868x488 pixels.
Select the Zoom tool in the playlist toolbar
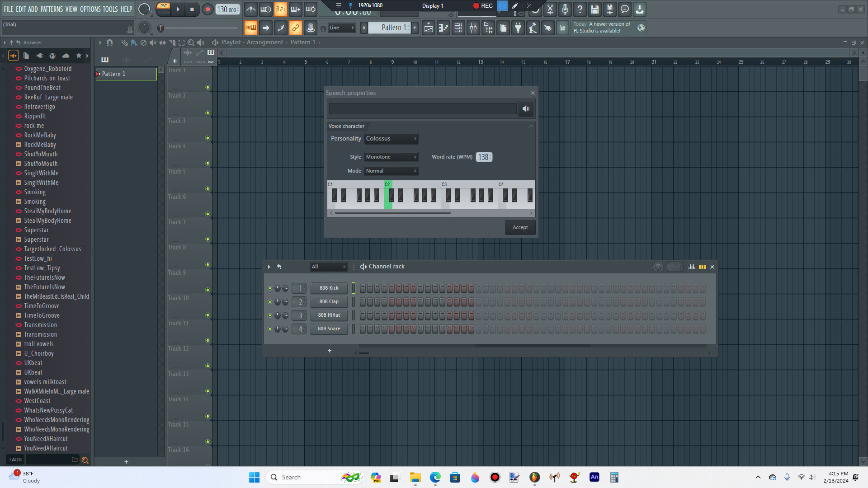[x=190, y=42]
